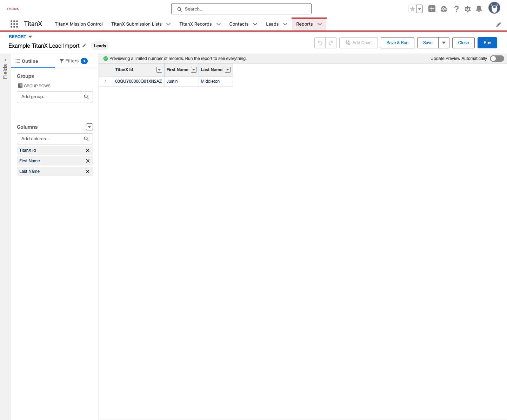The width and height of the screenshot is (507, 420).
Task: Go to the Contacts tab
Action: 239,24
